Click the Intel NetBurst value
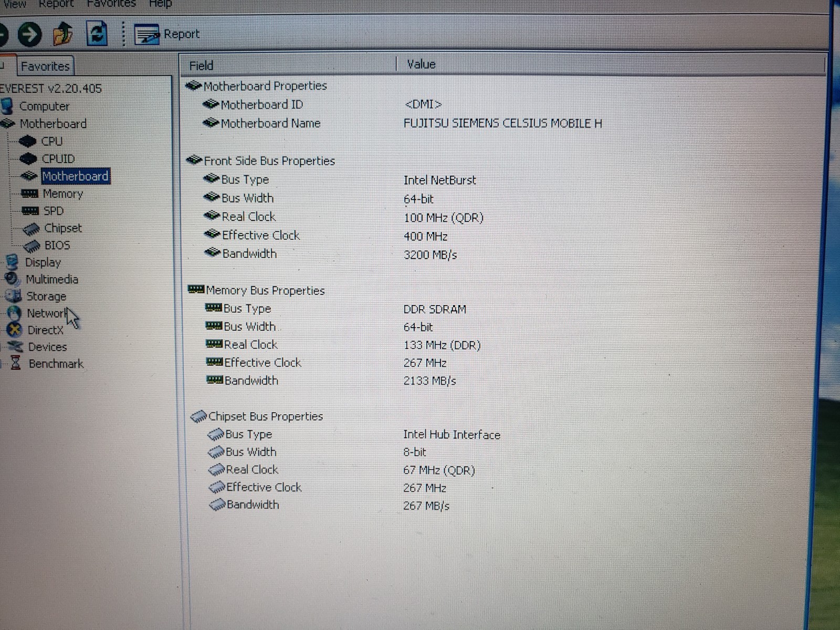The image size is (840, 630). pyautogui.click(x=439, y=180)
